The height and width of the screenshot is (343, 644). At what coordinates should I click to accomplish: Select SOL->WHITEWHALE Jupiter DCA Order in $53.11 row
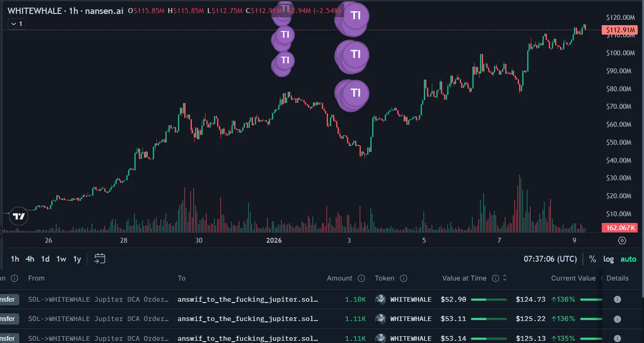coord(99,319)
